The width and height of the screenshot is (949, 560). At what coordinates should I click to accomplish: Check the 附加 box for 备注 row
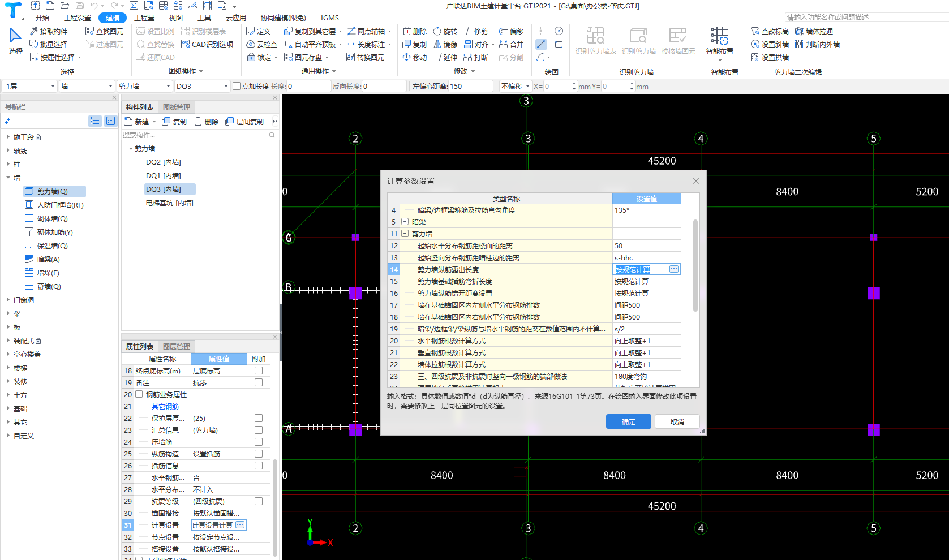[x=259, y=382]
